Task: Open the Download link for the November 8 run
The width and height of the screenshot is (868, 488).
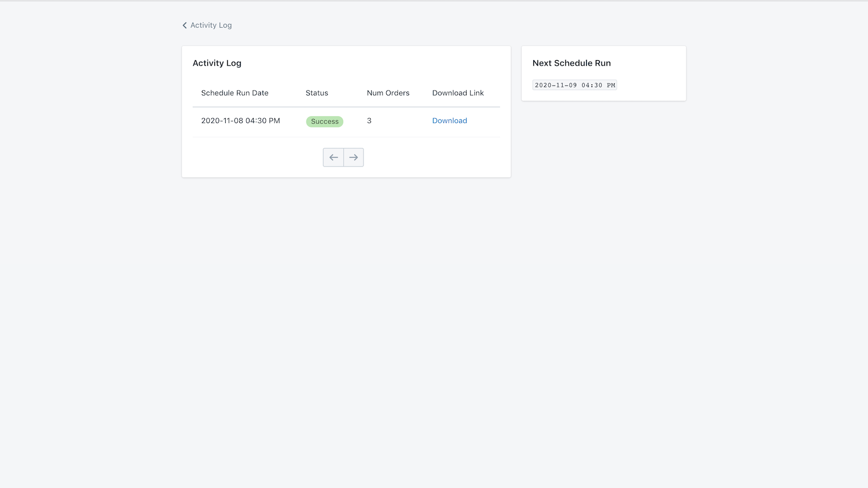Action: (449, 120)
